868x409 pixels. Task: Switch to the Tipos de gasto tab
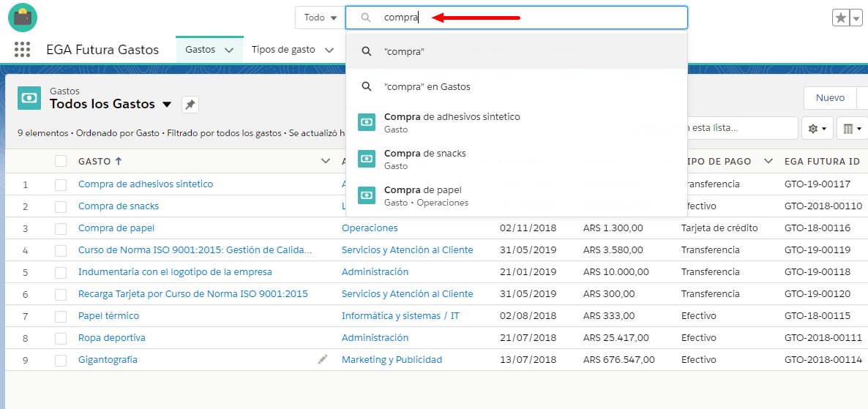283,49
